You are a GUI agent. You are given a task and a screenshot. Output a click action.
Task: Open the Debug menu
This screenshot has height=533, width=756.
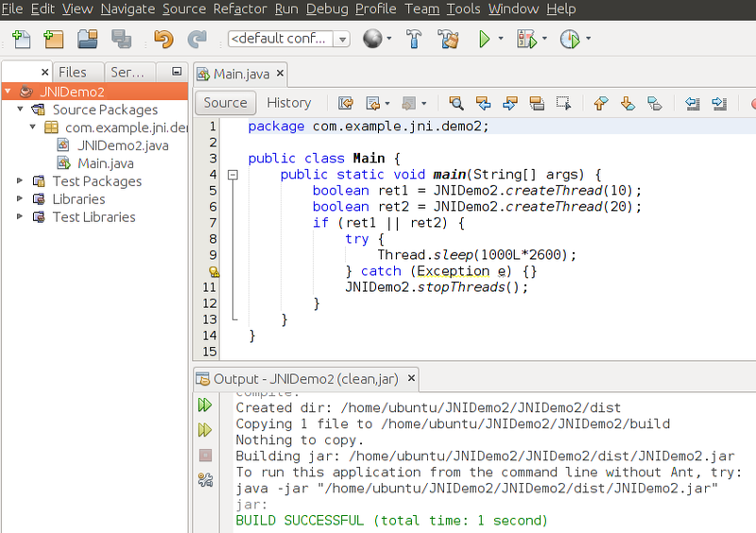pyautogui.click(x=327, y=9)
